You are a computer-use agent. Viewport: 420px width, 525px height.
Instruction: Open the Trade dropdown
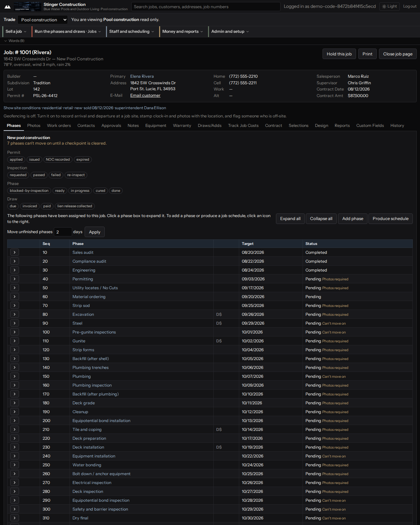click(43, 20)
